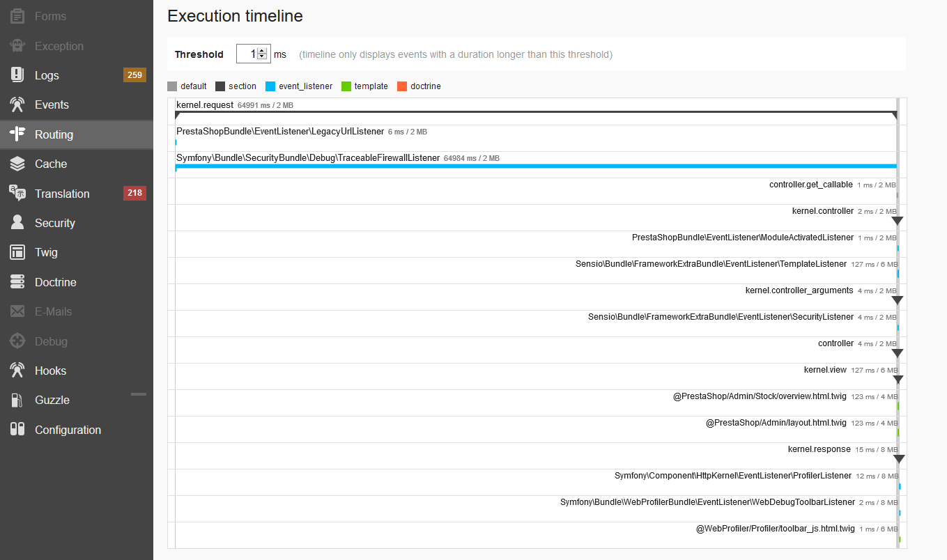Click the WebDebugToolbarListener timeline label
The height and width of the screenshot is (560, 947).
tap(707, 502)
